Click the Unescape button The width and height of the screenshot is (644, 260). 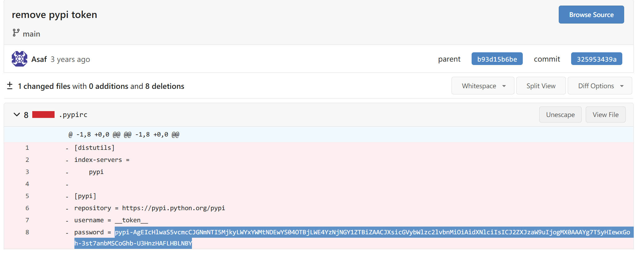pyautogui.click(x=560, y=115)
